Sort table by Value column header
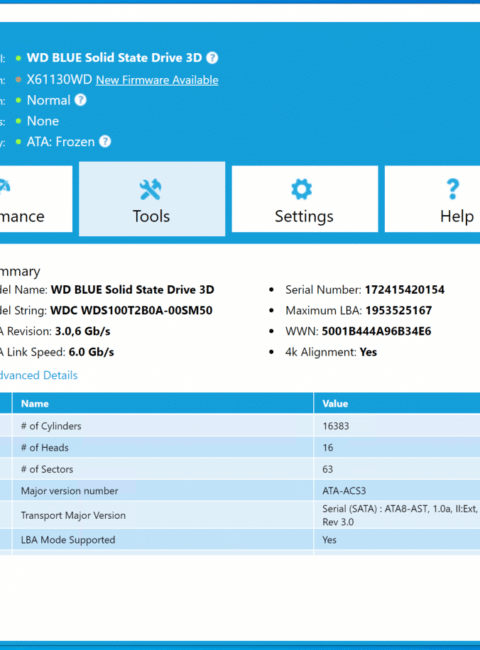 (x=397, y=403)
